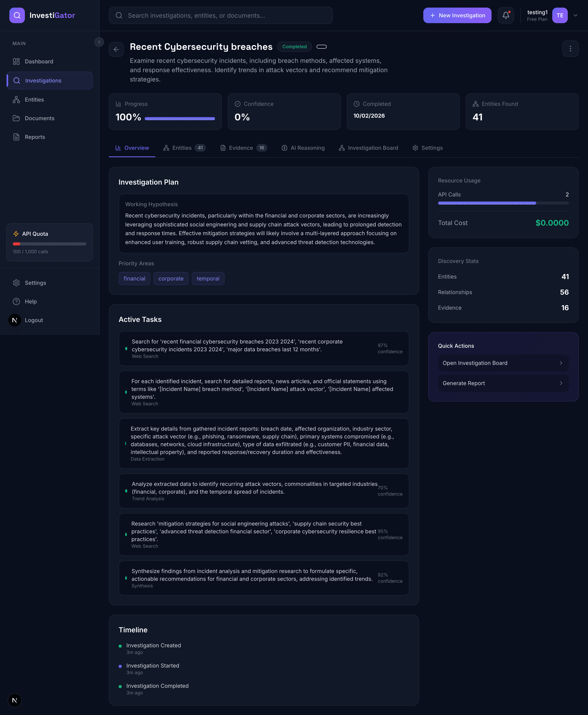The width and height of the screenshot is (588, 715).
Task: Click the API Quota usage bar
Action: pos(49,244)
